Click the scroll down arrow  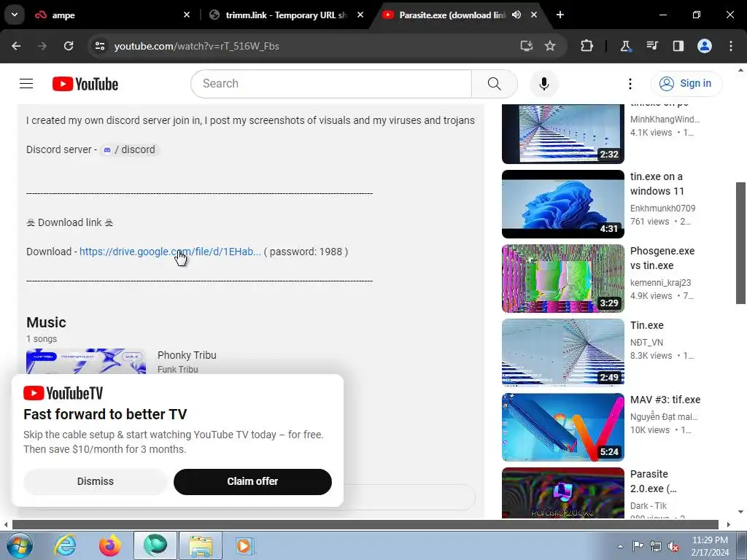[x=740, y=513]
